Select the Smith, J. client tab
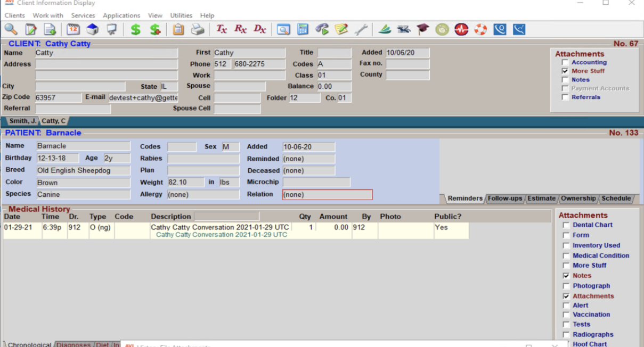644x347 pixels. [x=23, y=121]
